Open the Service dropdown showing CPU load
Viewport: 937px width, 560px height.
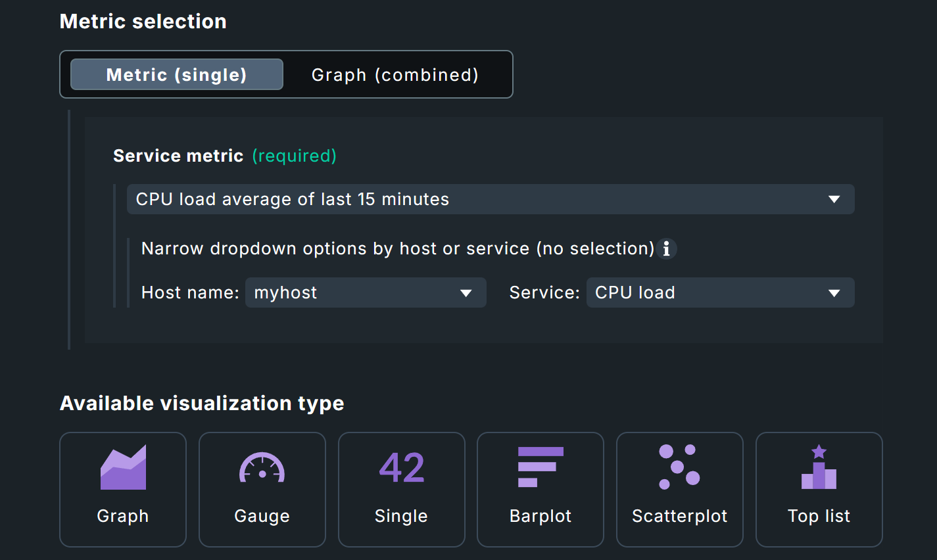coord(720,292)
